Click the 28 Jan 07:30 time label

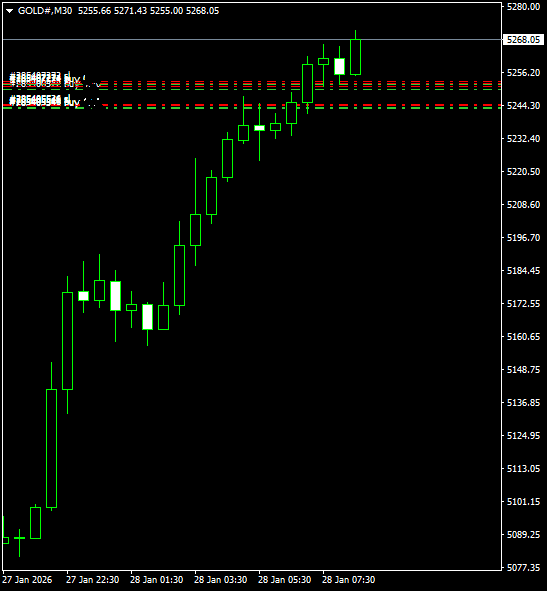click(348, 579)
